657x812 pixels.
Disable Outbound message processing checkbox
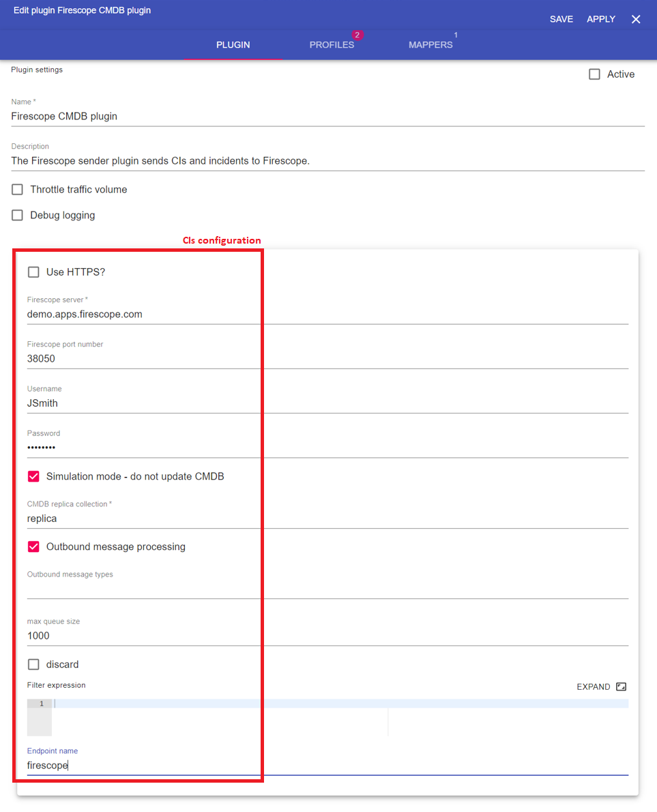tap(33, 547)
